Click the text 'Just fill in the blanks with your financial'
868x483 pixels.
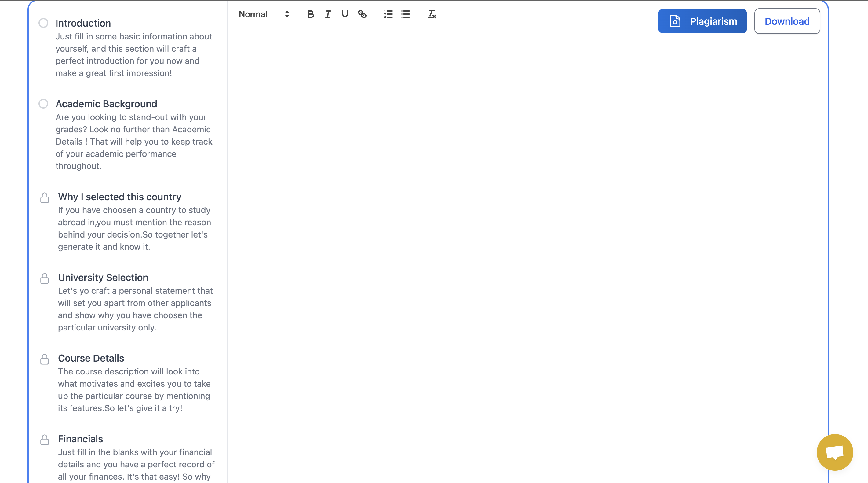[x=135, y=452]
